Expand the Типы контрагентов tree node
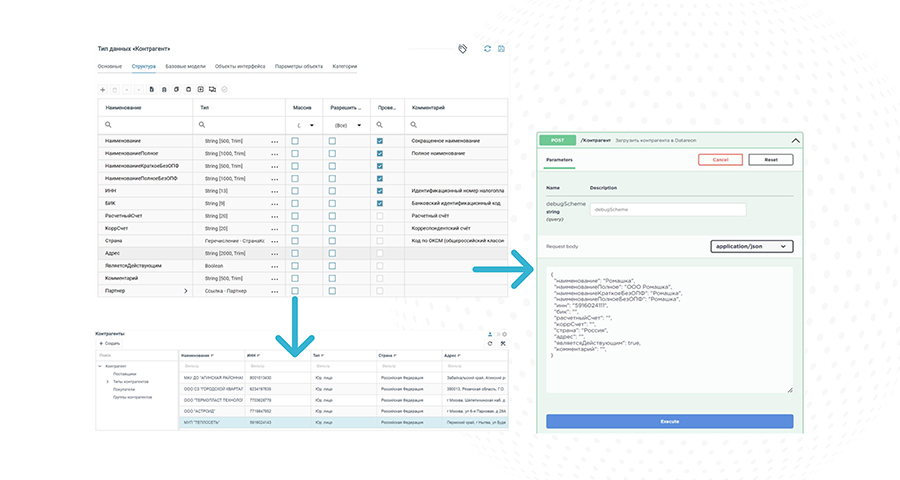The height and width of the screenshot is (480, 900). click(x=109, y=381)
